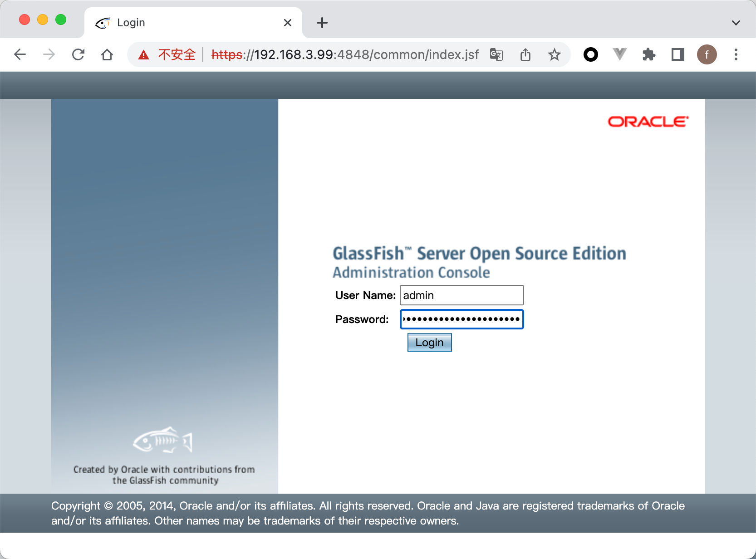Open the black circle extension icon
756x559 pixels.
590,55
